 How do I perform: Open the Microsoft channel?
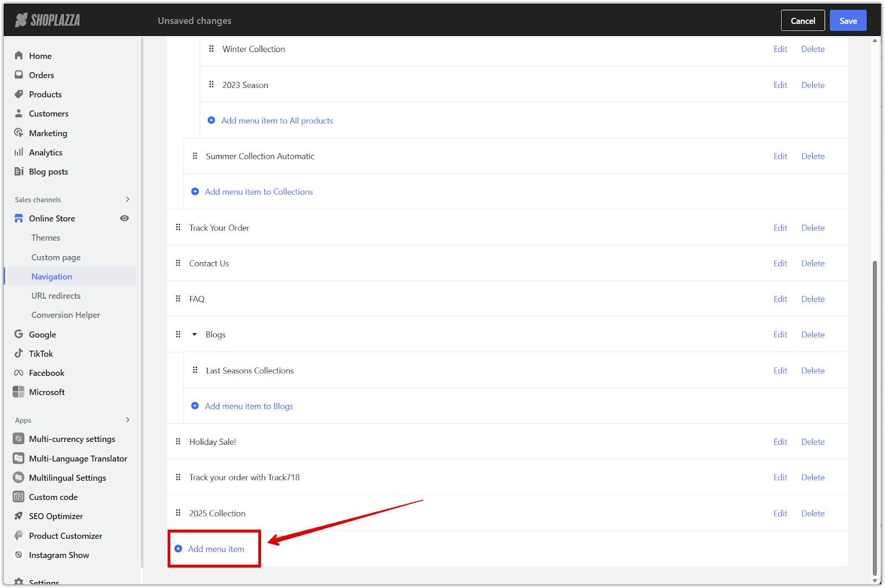[x=46, y=392]
